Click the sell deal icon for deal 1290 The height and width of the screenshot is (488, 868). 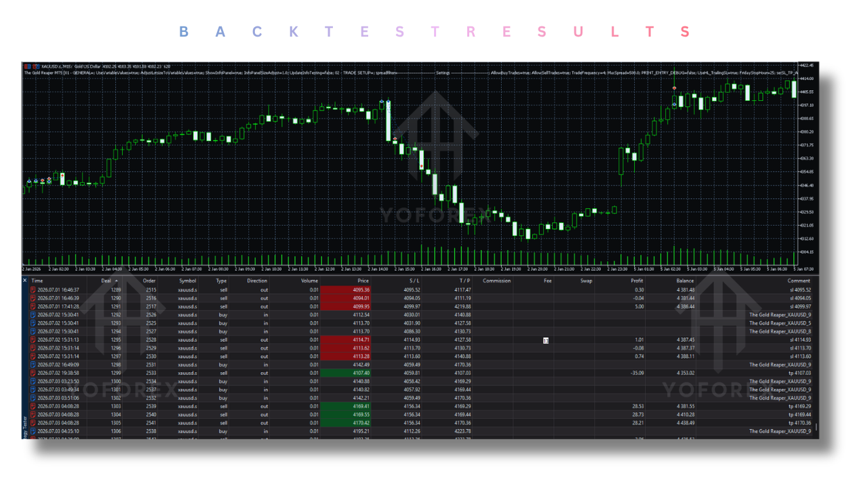click(33, 298)
